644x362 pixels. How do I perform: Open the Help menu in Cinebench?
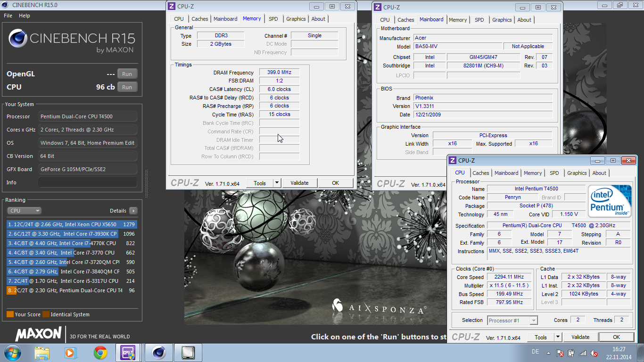point(25,16)
